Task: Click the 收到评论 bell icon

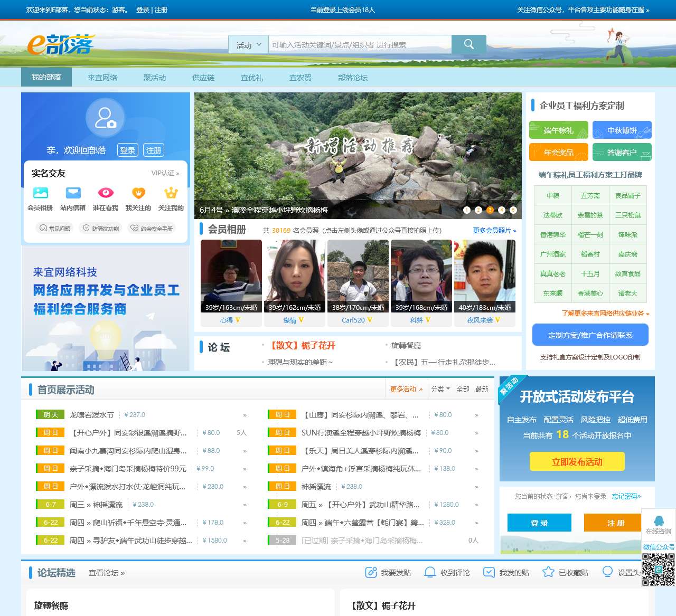Action: click(430, 572)
